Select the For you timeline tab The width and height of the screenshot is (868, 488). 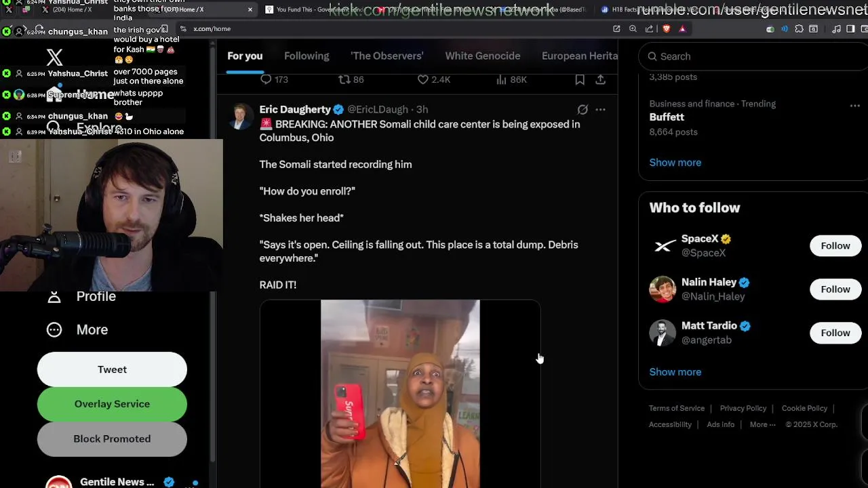[245, 56]
